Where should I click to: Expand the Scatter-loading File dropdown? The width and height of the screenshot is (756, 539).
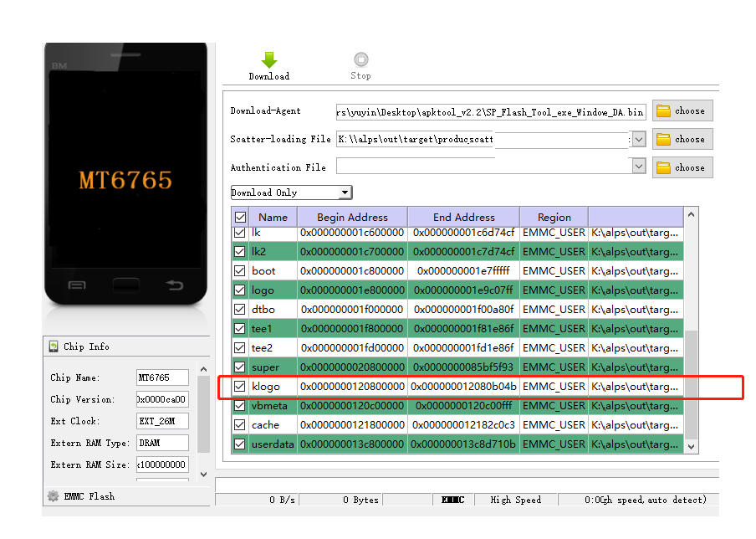click(x=638, y=138)
